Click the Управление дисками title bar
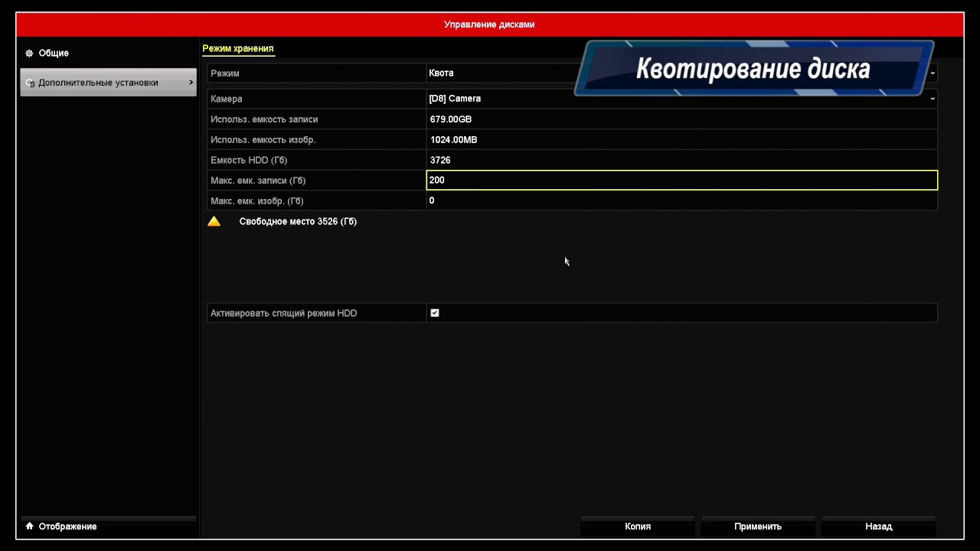This screenshot has height=551, width=980. click(x=489, y=24)
